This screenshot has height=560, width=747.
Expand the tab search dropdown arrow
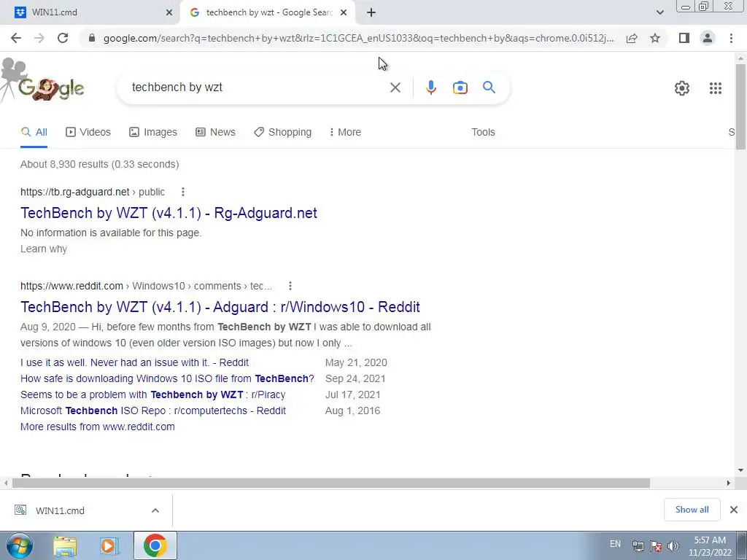pos(659,12)
